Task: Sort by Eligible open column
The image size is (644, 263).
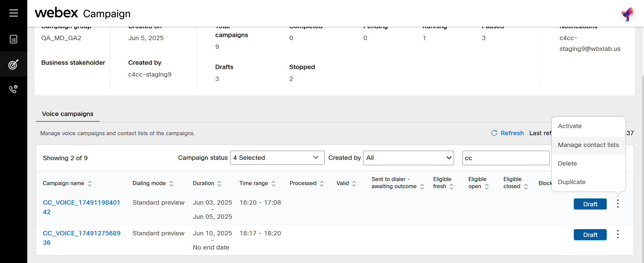Action: [x=487, y=186]
